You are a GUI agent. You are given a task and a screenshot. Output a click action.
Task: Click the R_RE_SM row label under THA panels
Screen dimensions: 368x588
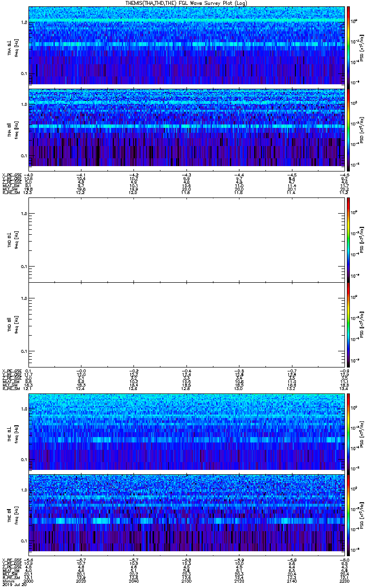10,193
